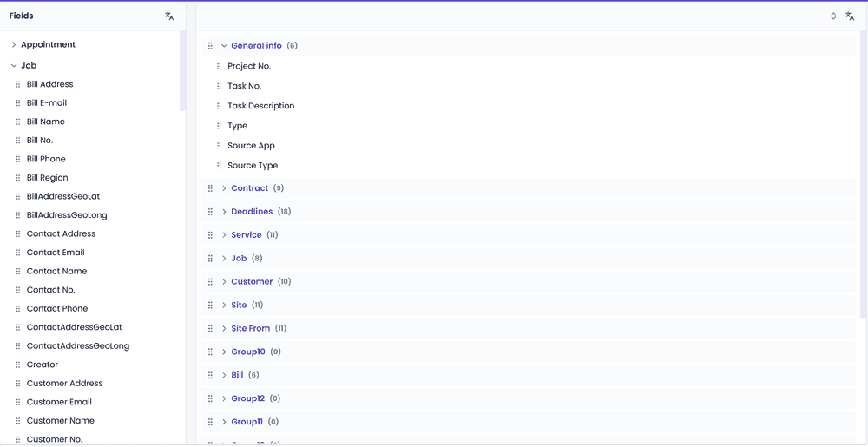Click the Fields panel scrollbar thumb

[182, 71]
